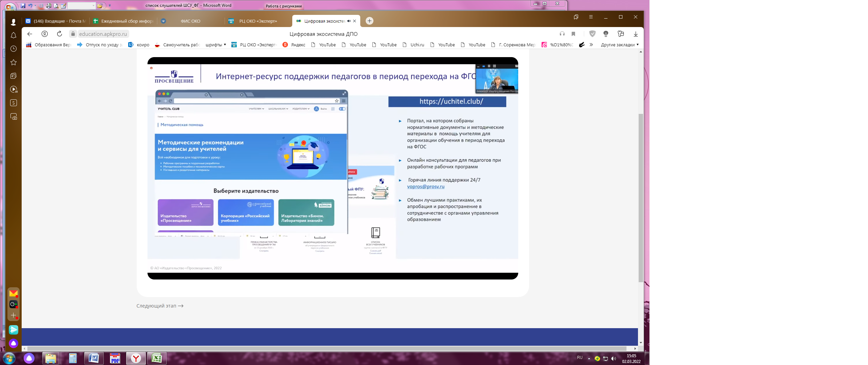Screen dimensions: 868x365
Task: Reload the current page
Action: click(x=60, y=34)
